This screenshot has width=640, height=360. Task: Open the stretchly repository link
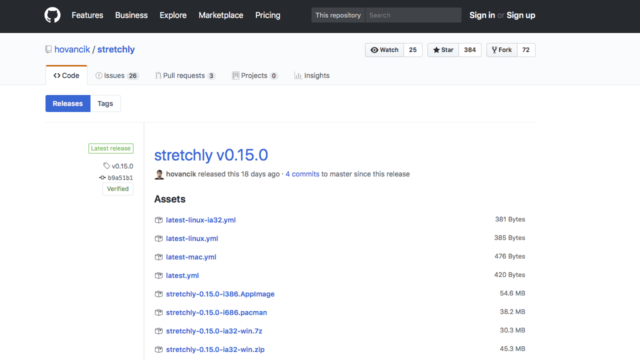116,49
